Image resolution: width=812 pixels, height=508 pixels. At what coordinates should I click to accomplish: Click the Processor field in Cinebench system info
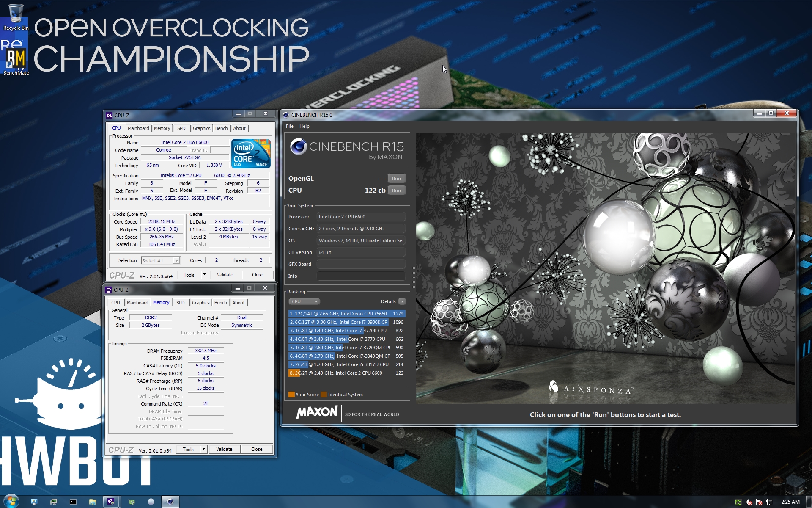(x=361, y=217)
